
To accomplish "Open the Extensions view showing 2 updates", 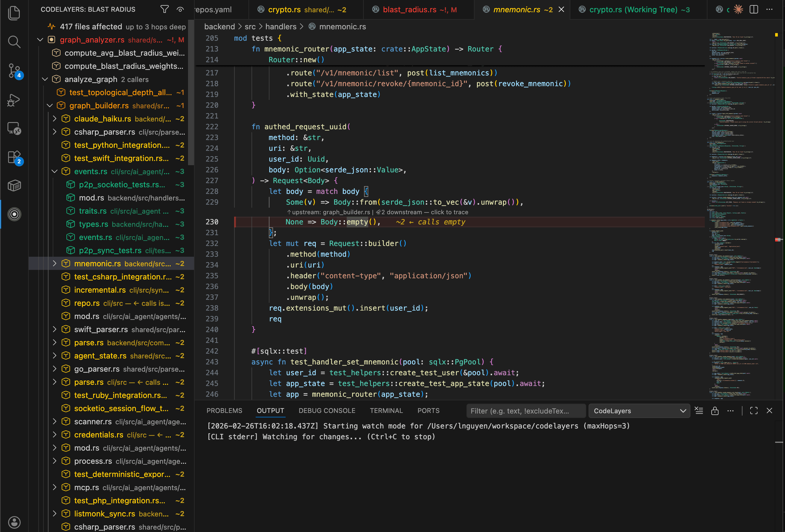I will 14,157.
